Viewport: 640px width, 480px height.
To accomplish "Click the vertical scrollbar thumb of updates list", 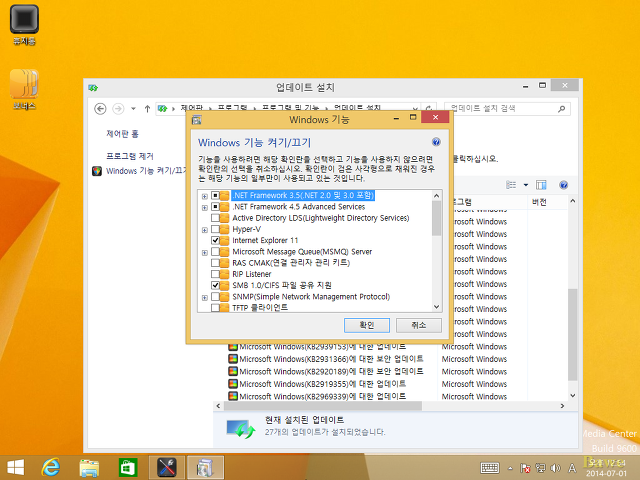I will (x=573, y=335).
